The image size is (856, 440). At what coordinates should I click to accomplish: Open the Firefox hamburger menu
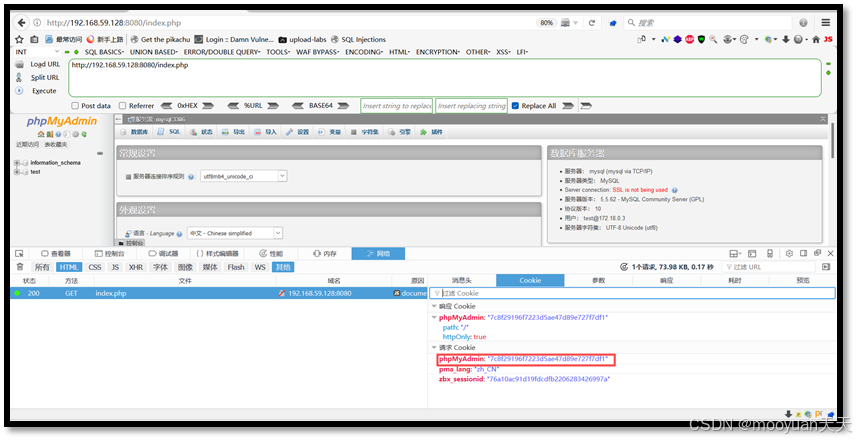(825, 22)
